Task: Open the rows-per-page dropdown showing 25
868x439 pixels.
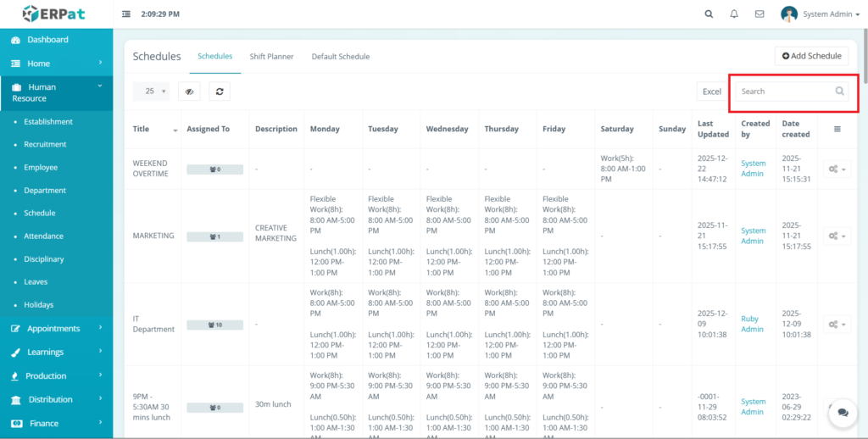Action: (151, 92)
